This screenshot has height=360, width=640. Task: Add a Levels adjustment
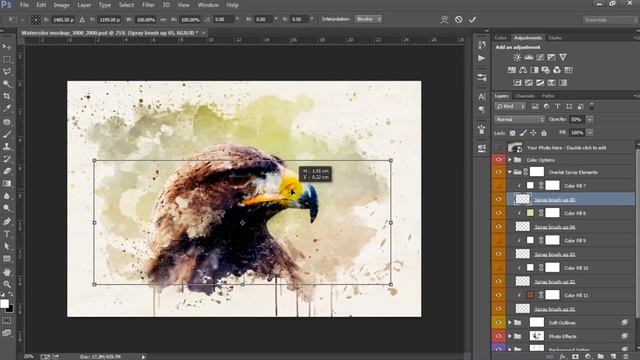click(529, 57)
